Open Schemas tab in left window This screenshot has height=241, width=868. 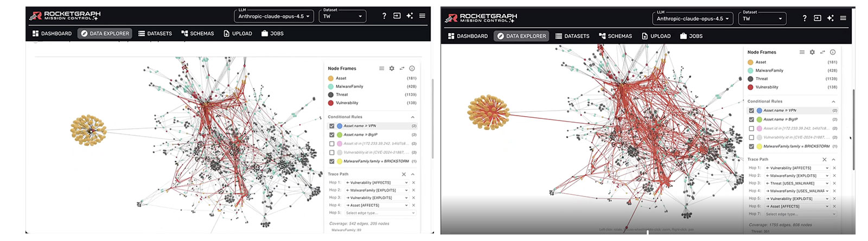coord(197,34)
